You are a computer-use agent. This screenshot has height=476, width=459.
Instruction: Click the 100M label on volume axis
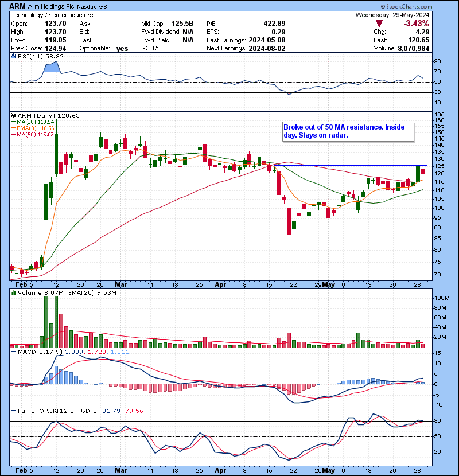coord(442,298)
